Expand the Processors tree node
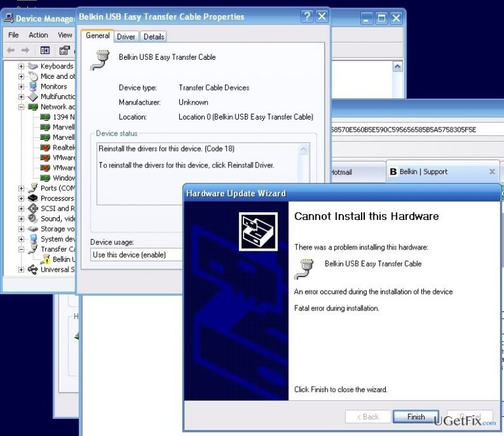 coord(21,198)
